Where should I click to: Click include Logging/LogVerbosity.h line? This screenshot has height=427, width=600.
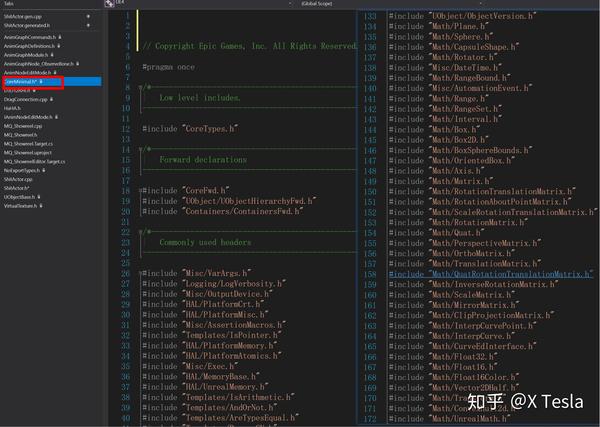click(214, 284)
